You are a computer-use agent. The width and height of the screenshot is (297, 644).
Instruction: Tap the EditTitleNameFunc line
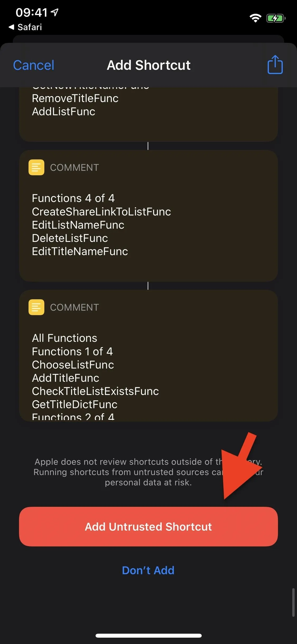(80, 251)
